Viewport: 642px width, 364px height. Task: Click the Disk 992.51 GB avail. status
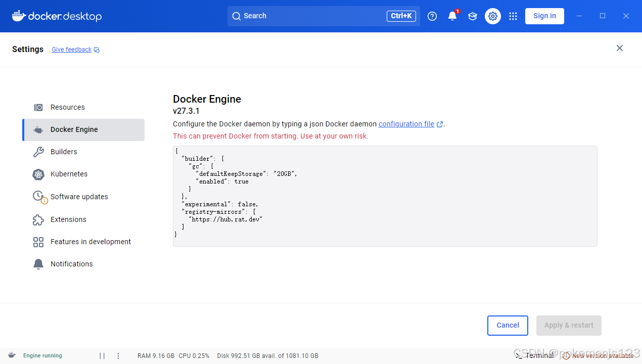(268, 356)
